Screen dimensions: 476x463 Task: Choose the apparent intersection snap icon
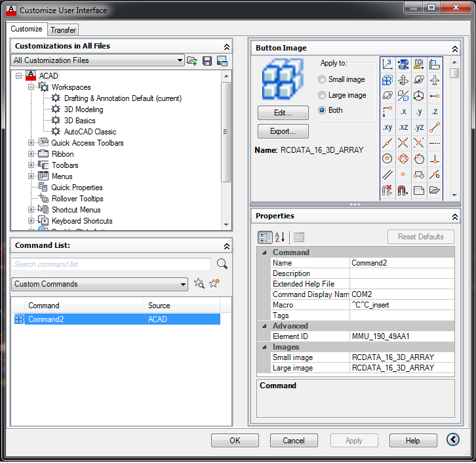click(419, 143)
